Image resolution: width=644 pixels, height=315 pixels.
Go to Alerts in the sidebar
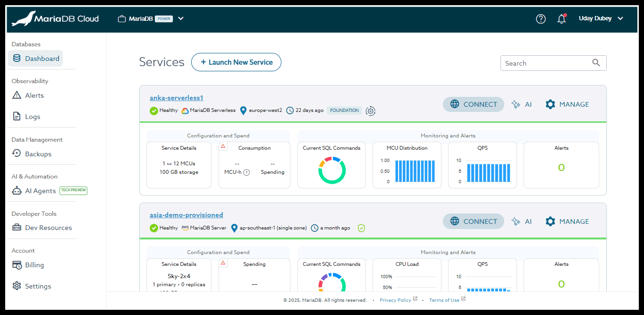point(28,95)
